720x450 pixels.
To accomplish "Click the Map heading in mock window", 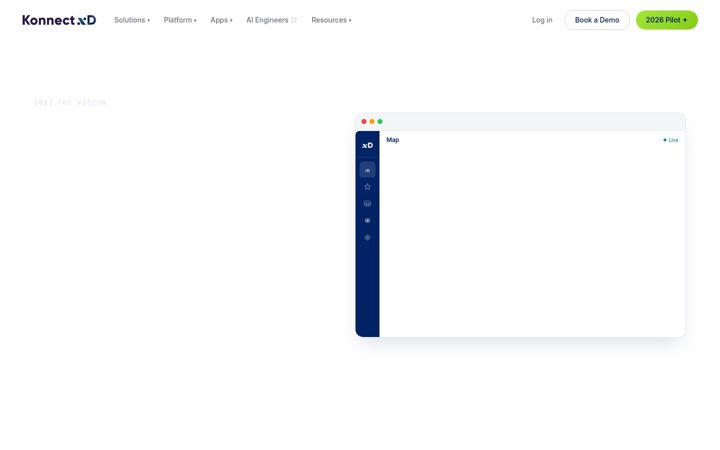I will pos(393,140).
